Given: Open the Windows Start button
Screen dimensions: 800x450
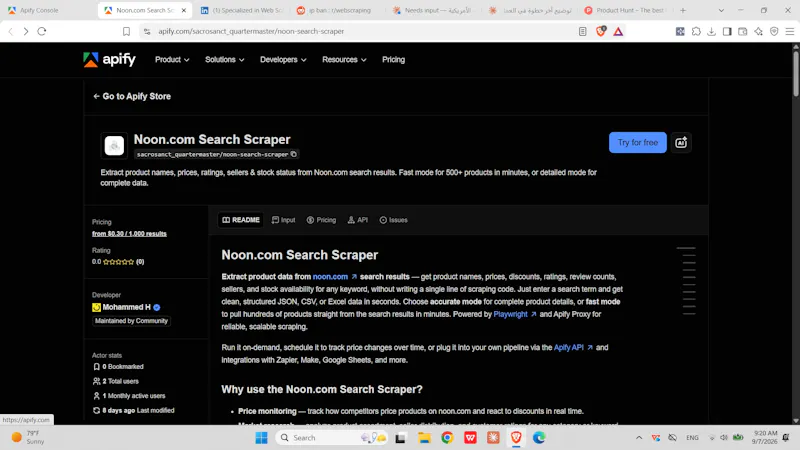Looking at the screenshot, I should coord(261,438).
